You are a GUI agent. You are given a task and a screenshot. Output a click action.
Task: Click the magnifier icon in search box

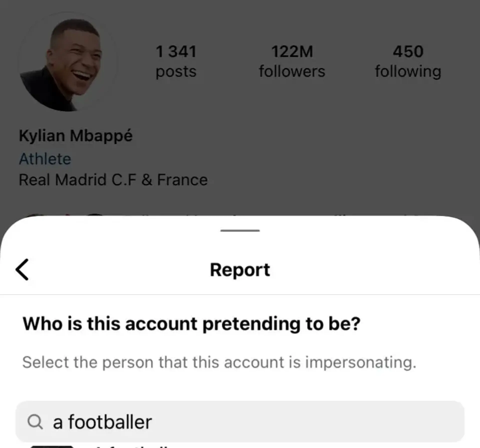[35, 422]
